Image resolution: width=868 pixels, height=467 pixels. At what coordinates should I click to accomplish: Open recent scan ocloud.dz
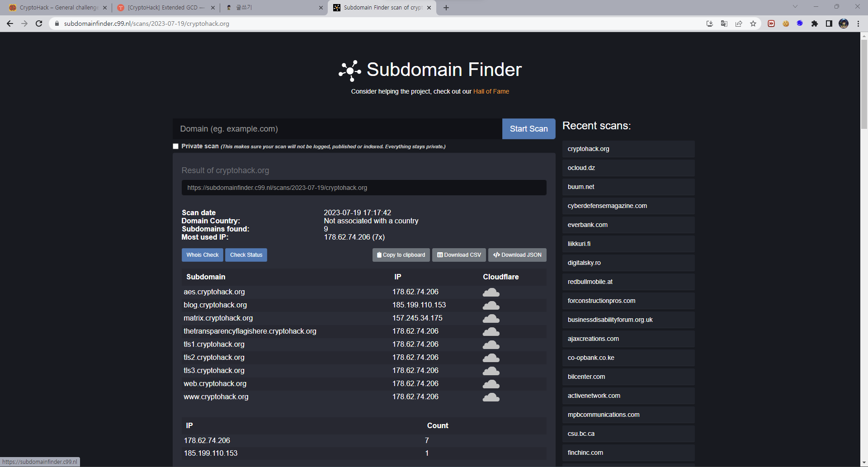coord(628,168)
